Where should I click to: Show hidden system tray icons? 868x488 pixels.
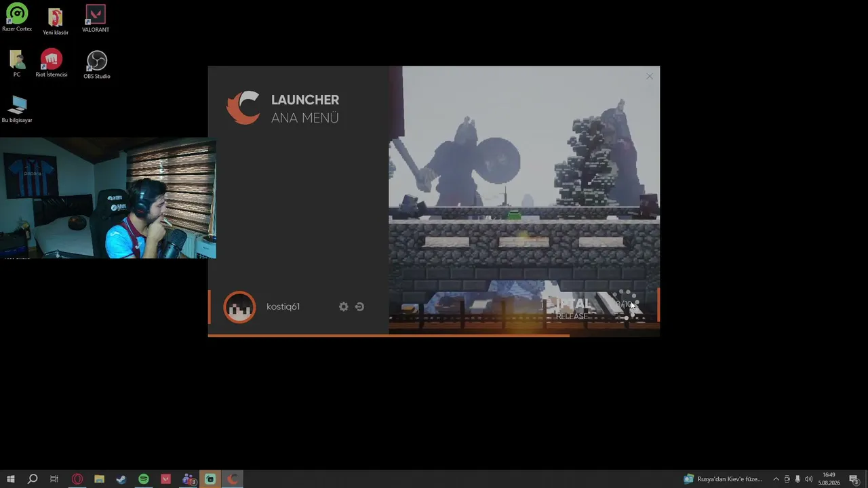tap(776, 479)
